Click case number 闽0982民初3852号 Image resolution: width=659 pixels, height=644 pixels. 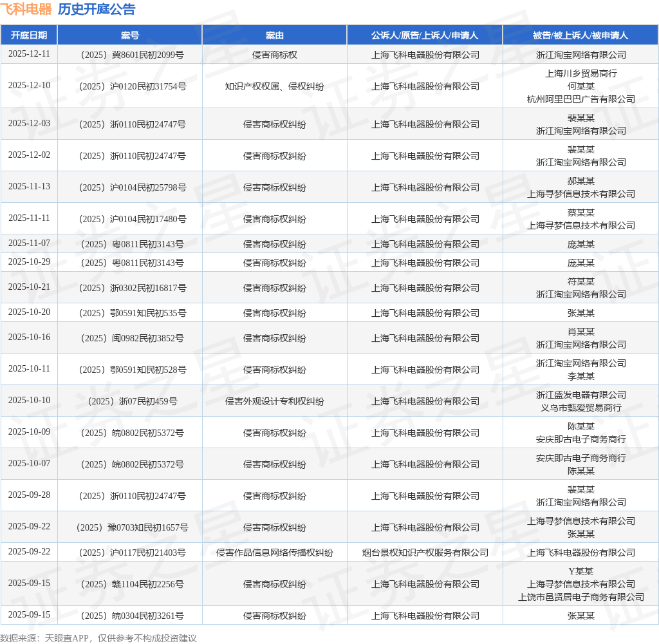click(133, 338)
